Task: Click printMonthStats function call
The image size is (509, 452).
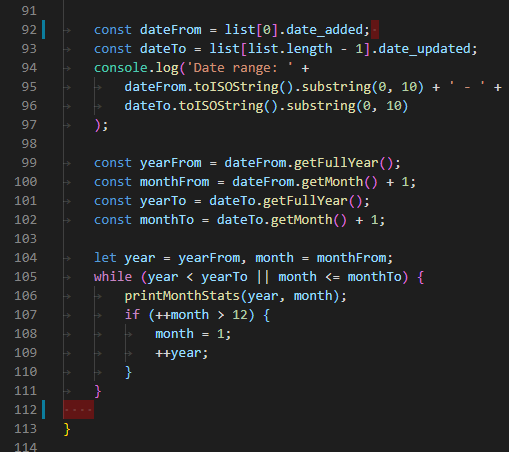Action: pyautogui.click(x=182, y=296)
